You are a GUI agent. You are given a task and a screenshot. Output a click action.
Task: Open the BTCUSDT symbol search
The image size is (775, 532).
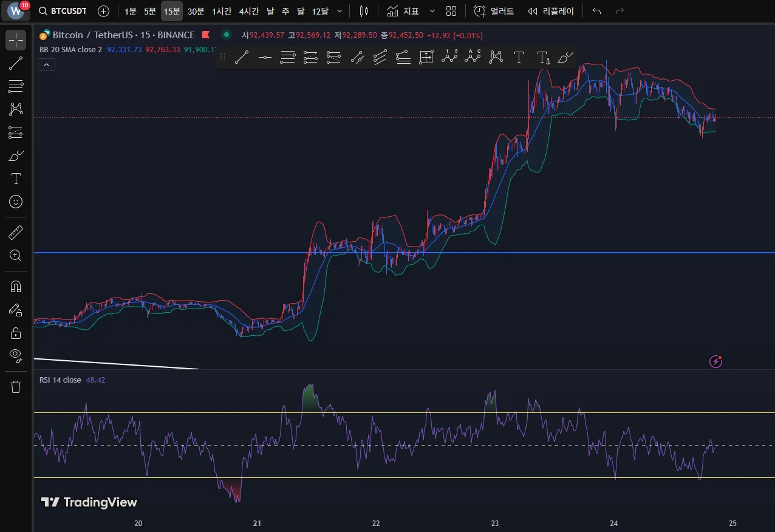(63, 11)
